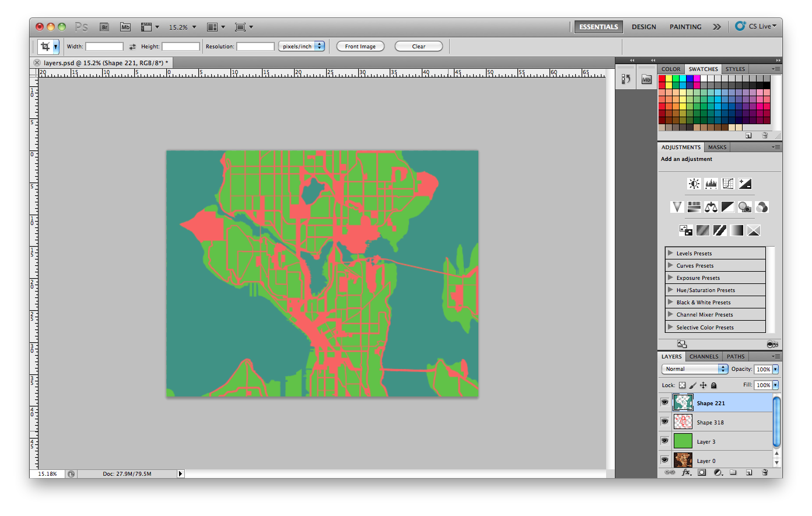The width and height of the screenshot is (812, 516).
Task: Toggle visibility of Layer 0
Action: [664, 460]
